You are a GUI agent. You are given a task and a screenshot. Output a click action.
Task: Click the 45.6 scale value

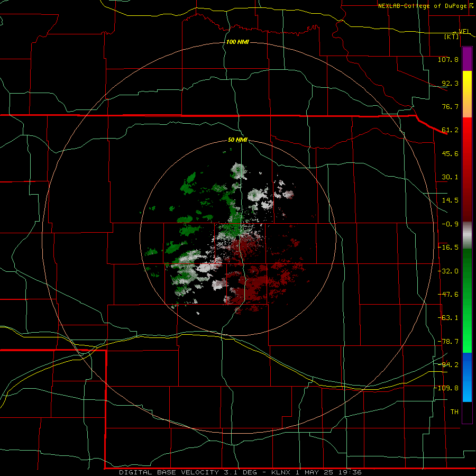coord(450,153)
